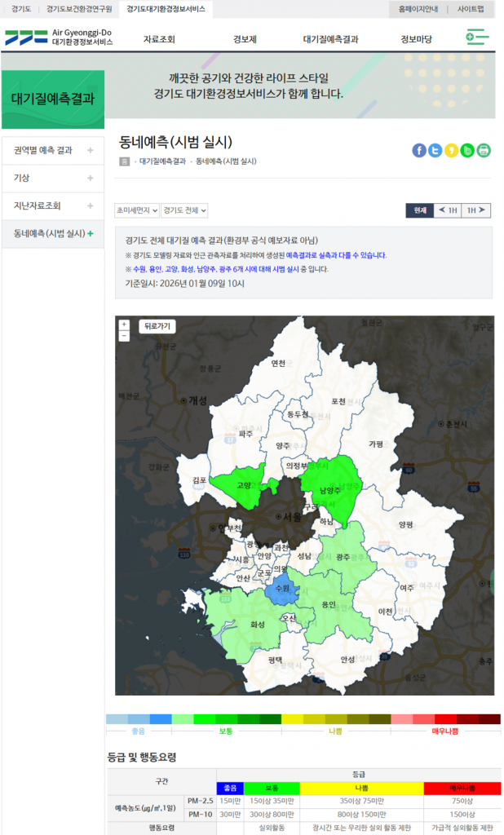This screenshot has height=835, width=504.
Task: Print the page using printer icon
Action: [x=484, y=150]
